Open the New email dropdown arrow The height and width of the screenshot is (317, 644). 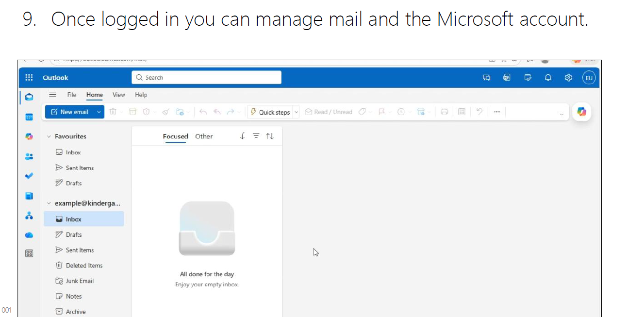[x=99, y=112]
